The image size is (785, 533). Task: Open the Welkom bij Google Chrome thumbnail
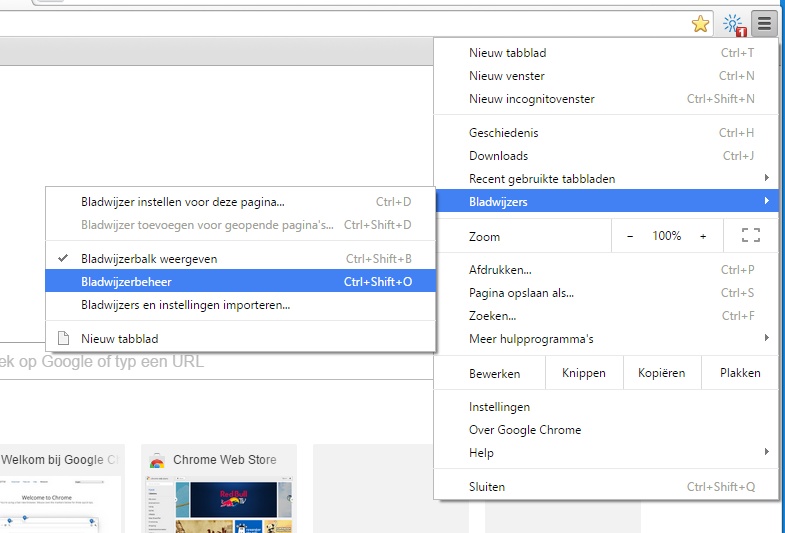click(62, 488)
